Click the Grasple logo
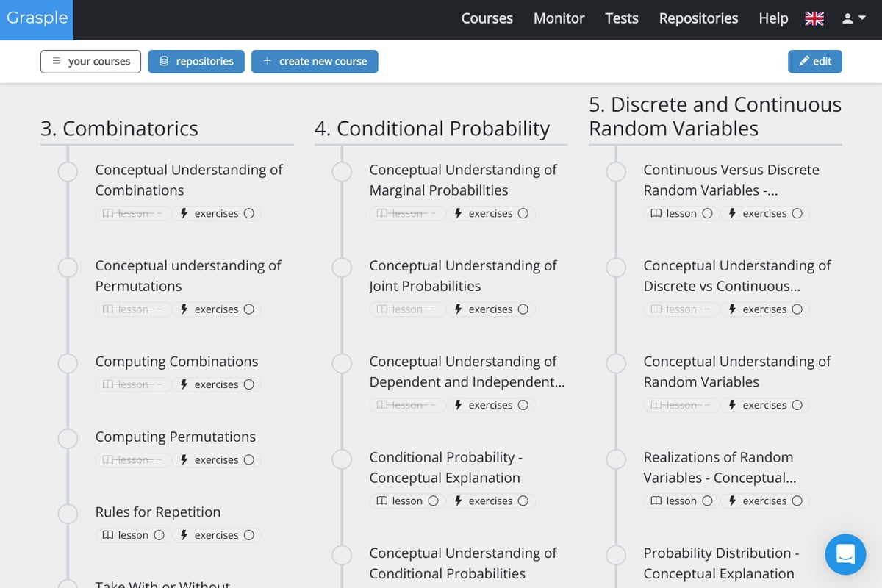This screenshot has width=882, height=588. (x=37, y=18)
